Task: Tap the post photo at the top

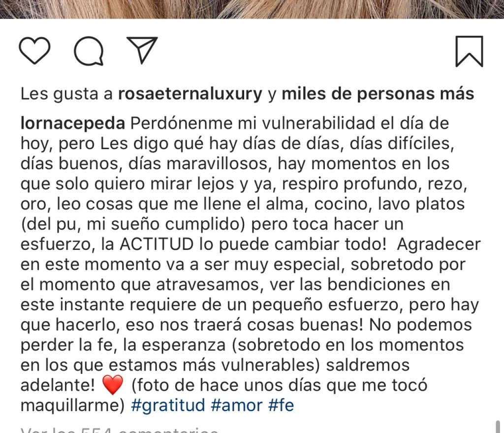Action: pyautogui.click(x=252, y=9)
